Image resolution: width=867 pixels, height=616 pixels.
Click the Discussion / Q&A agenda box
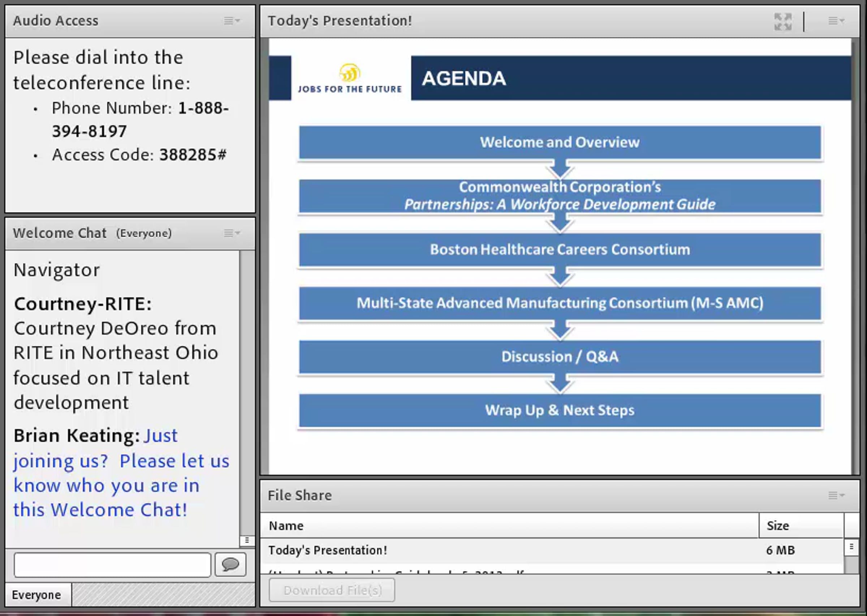click(560, 356)
